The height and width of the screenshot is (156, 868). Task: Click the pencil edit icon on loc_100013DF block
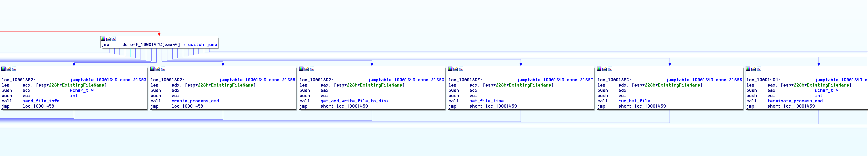click(456, 69)
